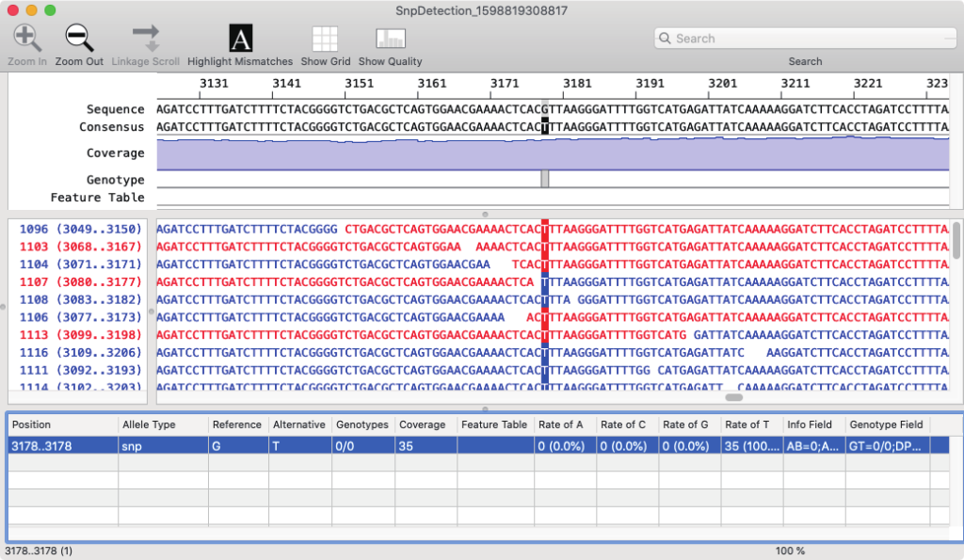Click the Rate of C column header
This screenshot has width=964, height=560.
click(x=628, y=424)
